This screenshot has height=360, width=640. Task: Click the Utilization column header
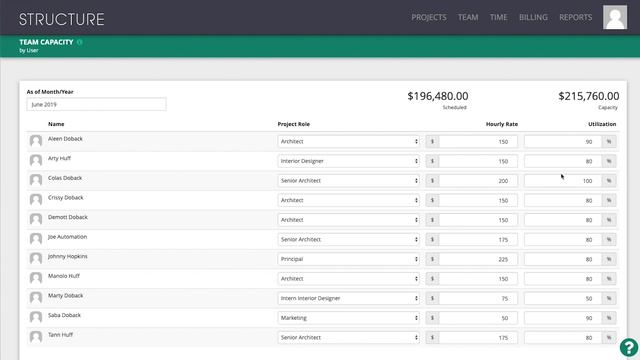click(602, 124)
